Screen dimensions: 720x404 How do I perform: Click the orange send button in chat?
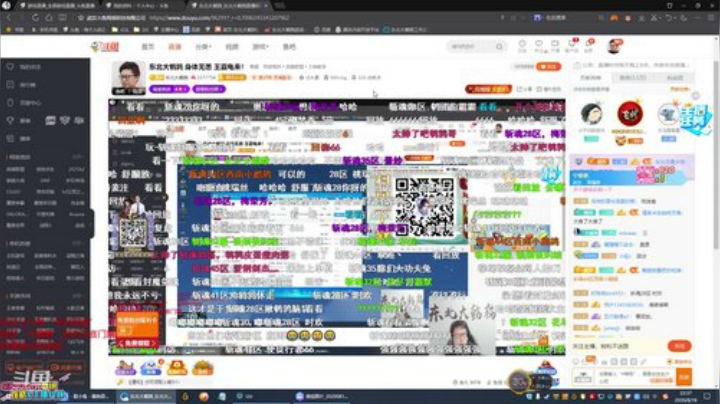coord(684,377)
